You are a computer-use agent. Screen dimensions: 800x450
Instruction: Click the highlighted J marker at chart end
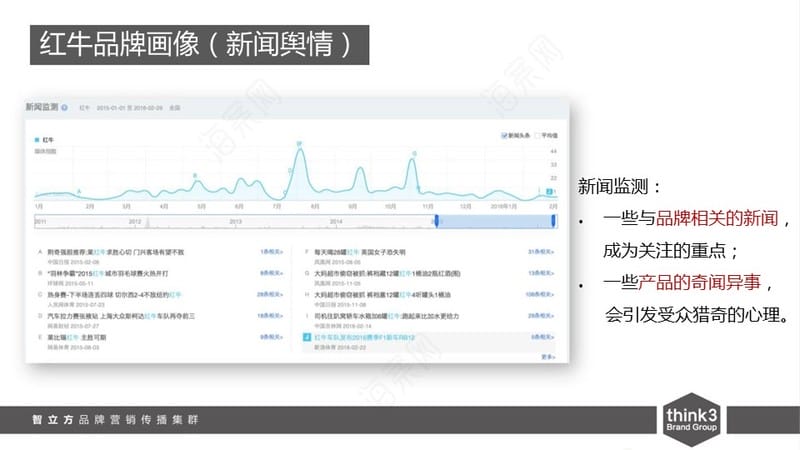pos(549,191)
